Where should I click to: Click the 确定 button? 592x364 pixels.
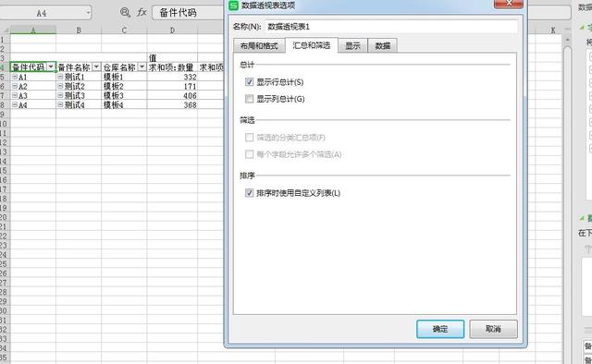click(440, 329)
